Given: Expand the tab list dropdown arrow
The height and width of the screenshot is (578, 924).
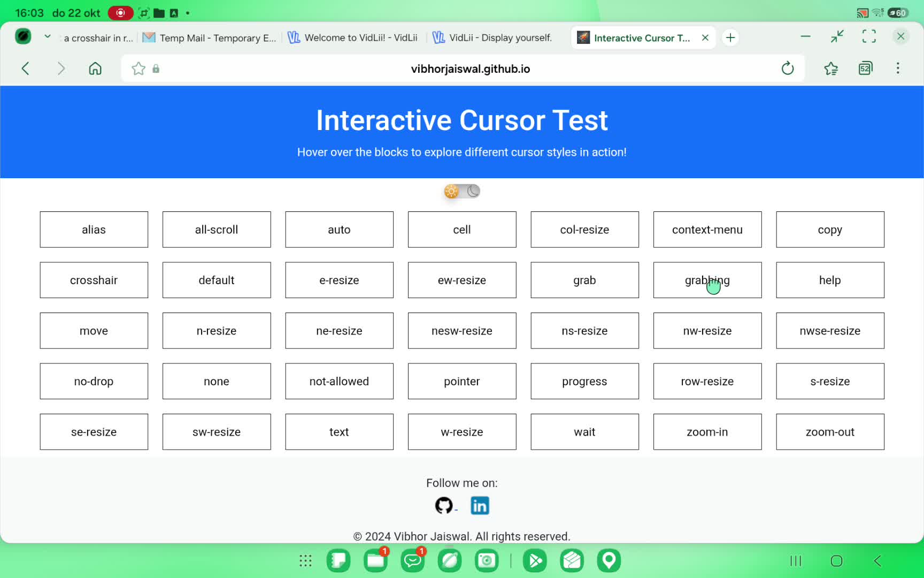Looking at the screenshot, I should (x=48, y=36).
